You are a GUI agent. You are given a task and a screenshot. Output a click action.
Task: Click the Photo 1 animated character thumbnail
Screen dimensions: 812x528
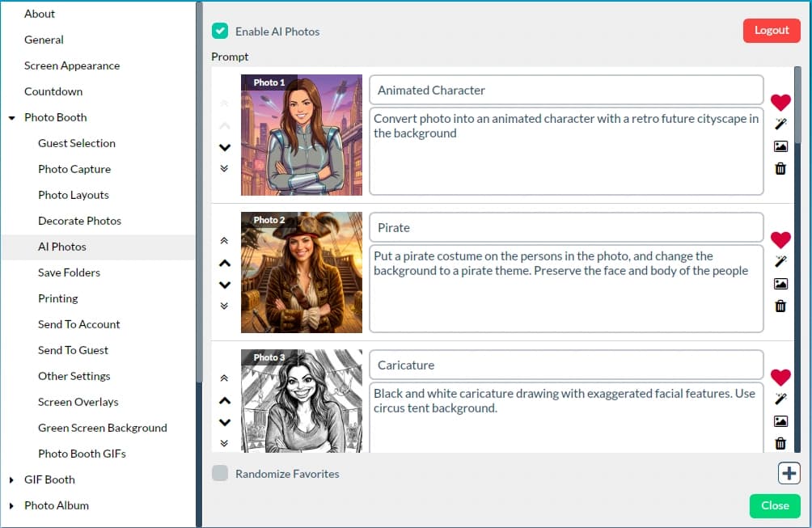[x=302, y=135]
